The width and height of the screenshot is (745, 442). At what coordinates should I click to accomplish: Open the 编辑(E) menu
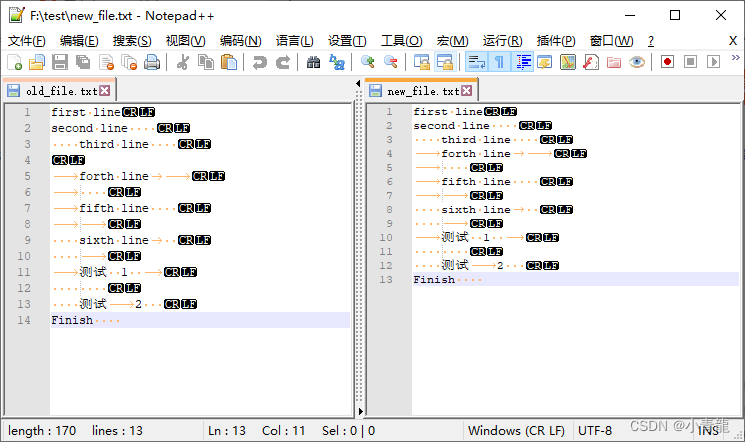[79, 41]
